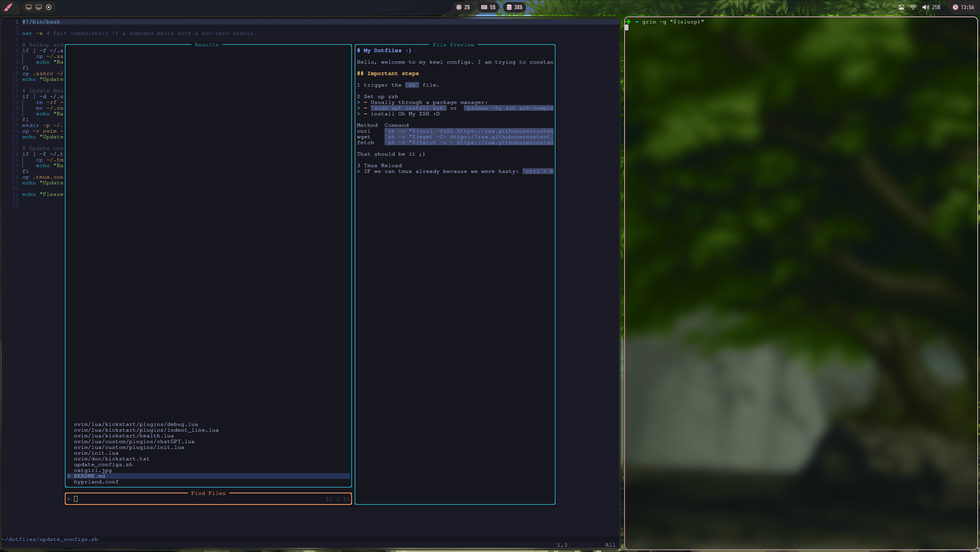Open the screenshot image icon in the tray
This screenshot has width=980, height=552.
(901, 7)
